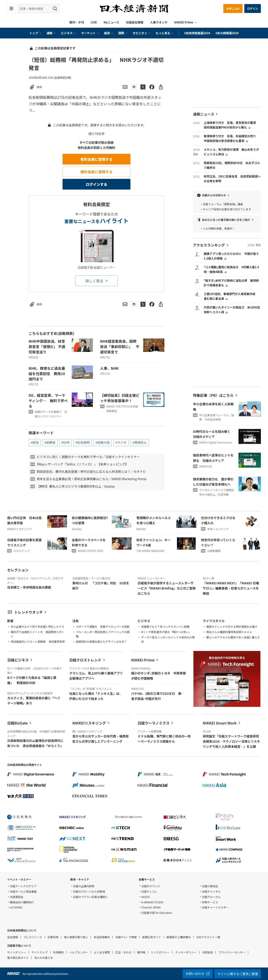
Task: Click the search magnifier icon
Action: pyautogui.click(x=55, y=8)
